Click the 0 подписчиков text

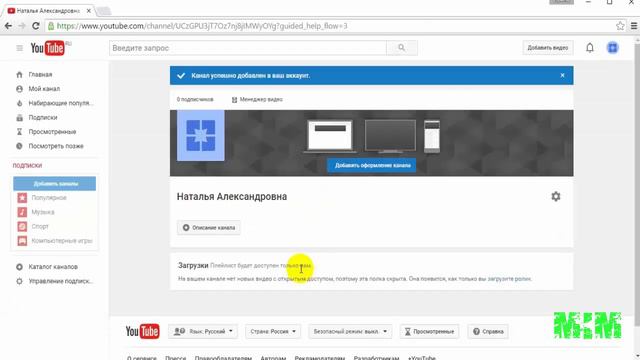point(195,100)
